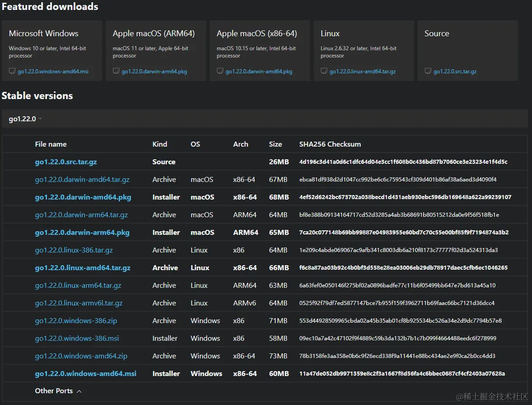Click download icon beside go1.22.0.windows-amd64.msi featured link

click(x=12, y=71)
